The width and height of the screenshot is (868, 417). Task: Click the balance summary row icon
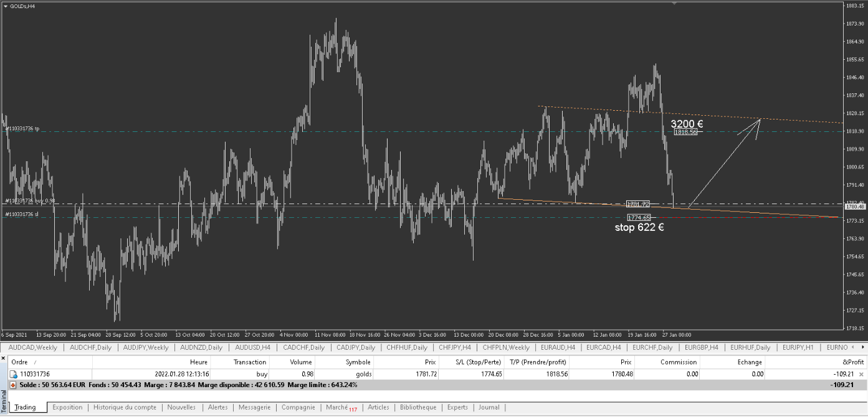(14, 385)
